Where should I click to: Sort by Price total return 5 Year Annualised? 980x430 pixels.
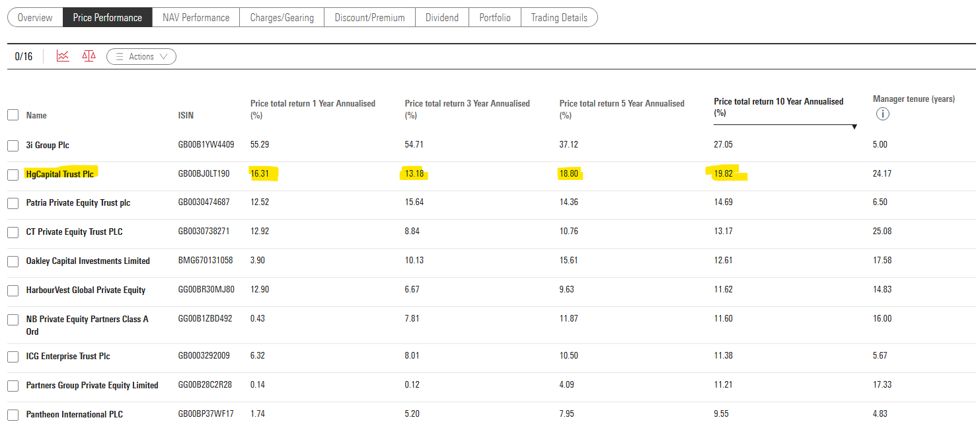[622, 109]
